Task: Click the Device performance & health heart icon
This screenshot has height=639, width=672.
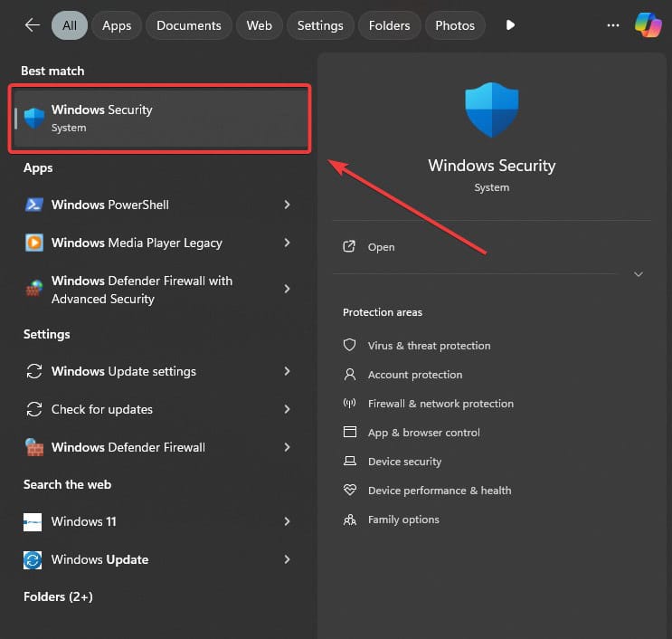Action: [350, 490]
